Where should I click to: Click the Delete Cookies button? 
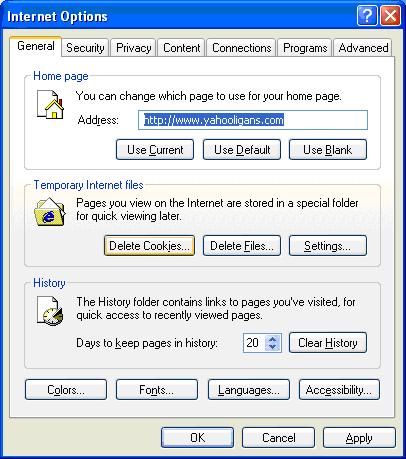click(x=149, y=246)
